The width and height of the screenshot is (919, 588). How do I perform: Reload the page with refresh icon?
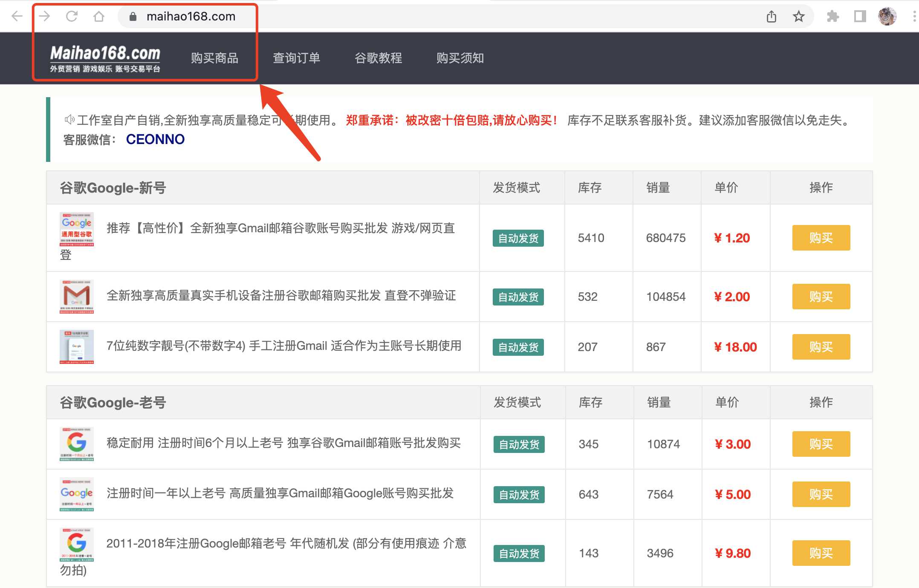[x=72, y=16]
